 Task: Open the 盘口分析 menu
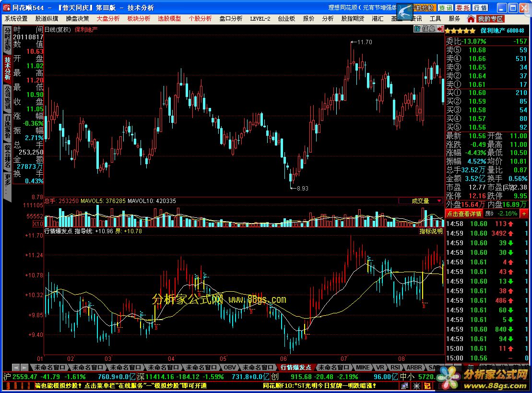(x=231, y=19)
